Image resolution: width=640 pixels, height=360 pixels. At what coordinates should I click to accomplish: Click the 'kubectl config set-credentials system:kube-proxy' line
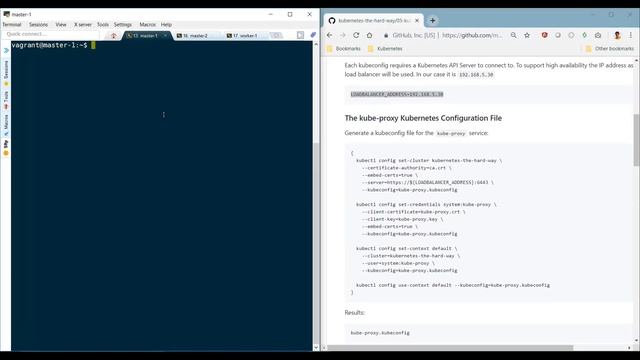pos(426,204)
